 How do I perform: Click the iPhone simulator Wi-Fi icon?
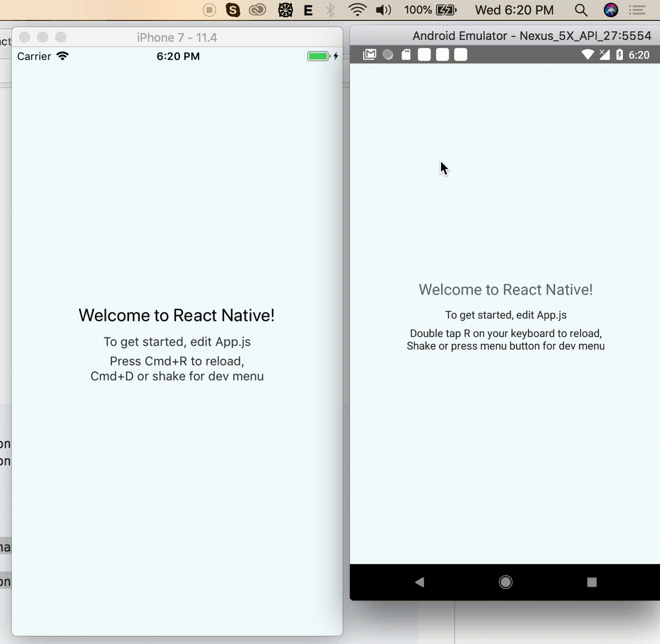pyautogui.click(x=63, y=56)
